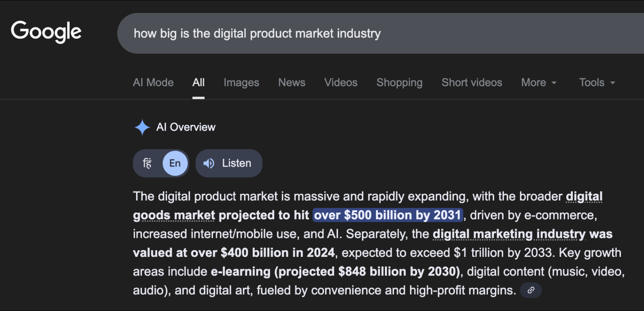Click the 'goods market' underlined link
The width and height of the screenshot is (644, 311).
click(174, 216)
